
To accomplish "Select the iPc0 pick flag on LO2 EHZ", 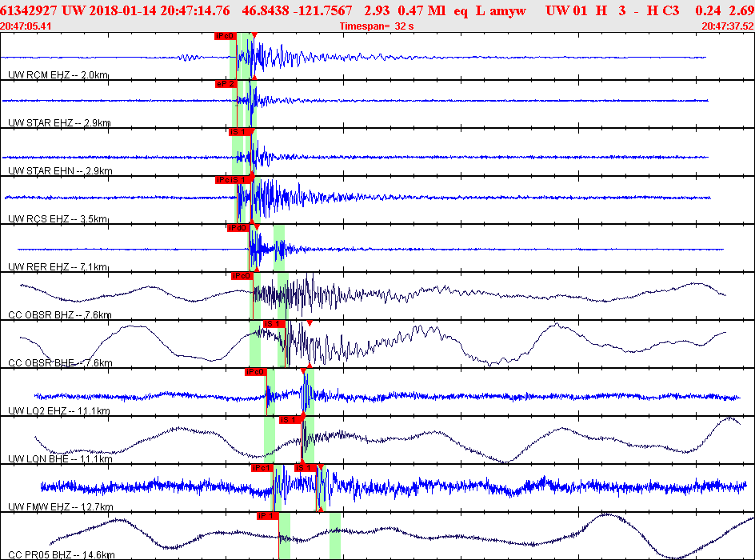I will (255, 372).
